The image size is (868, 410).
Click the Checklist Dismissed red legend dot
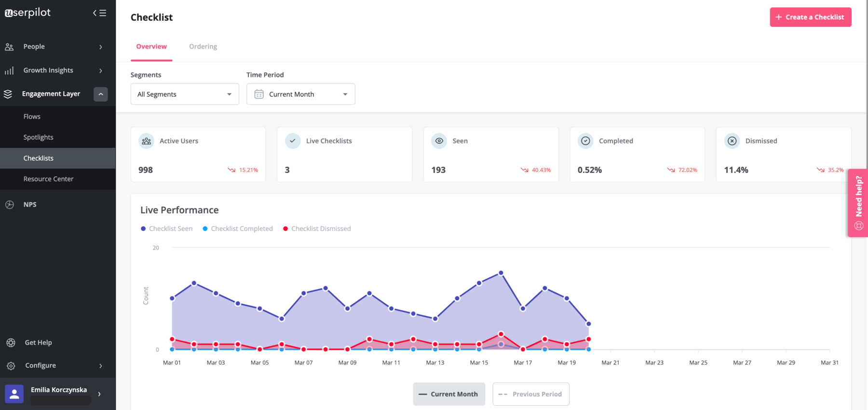click(x=285, y=229)
